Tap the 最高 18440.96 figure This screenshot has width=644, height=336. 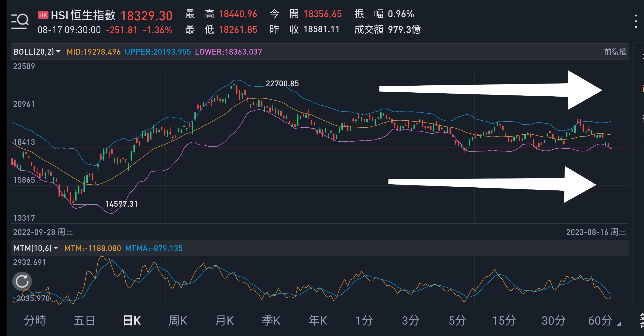[x=238, y=14]
